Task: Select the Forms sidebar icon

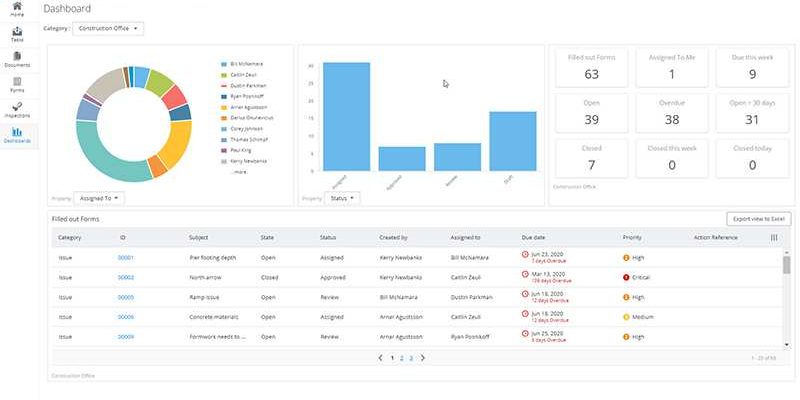Action: [17, 84]
